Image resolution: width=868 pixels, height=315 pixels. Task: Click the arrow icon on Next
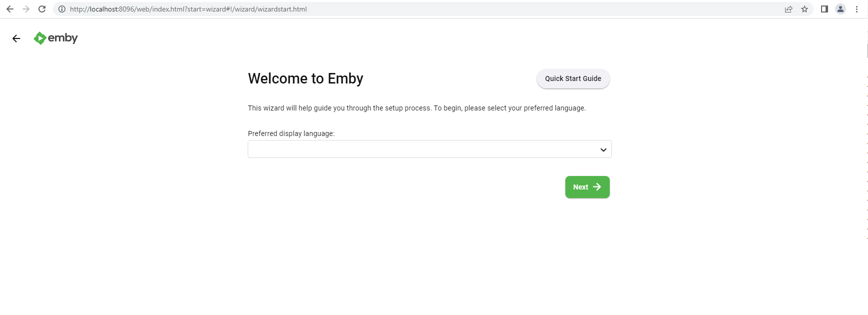597,187
